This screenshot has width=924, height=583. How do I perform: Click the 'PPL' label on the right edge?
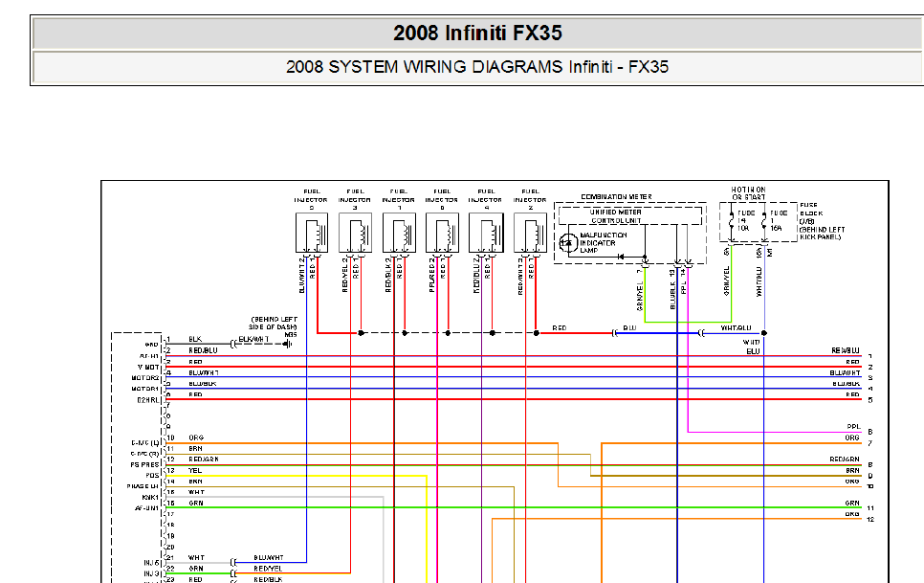854,427
